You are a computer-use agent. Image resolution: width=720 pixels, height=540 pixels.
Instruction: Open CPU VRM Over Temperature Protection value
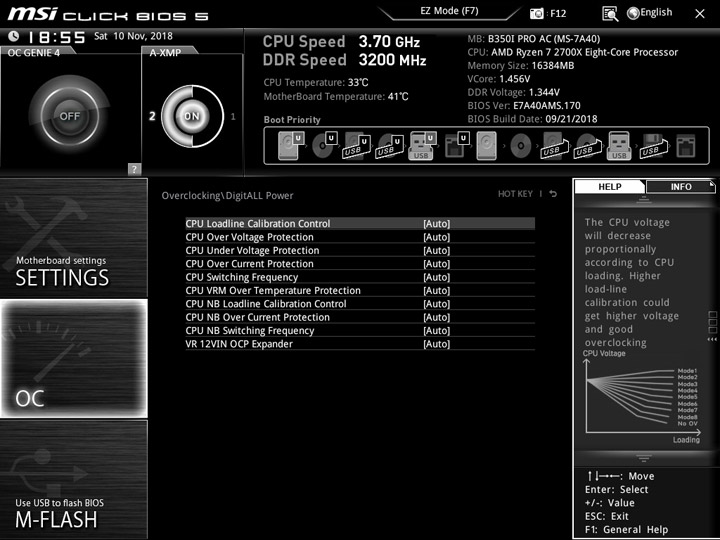click(437, 290)
